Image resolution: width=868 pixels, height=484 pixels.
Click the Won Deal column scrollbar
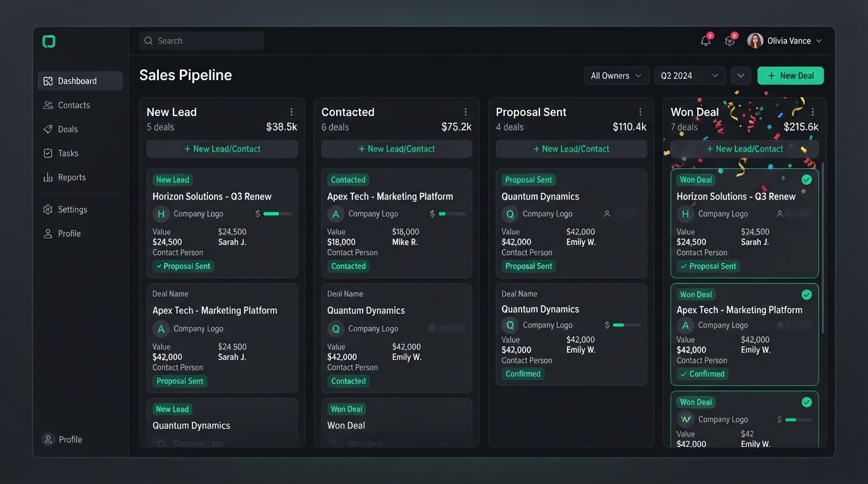point(823,249)
